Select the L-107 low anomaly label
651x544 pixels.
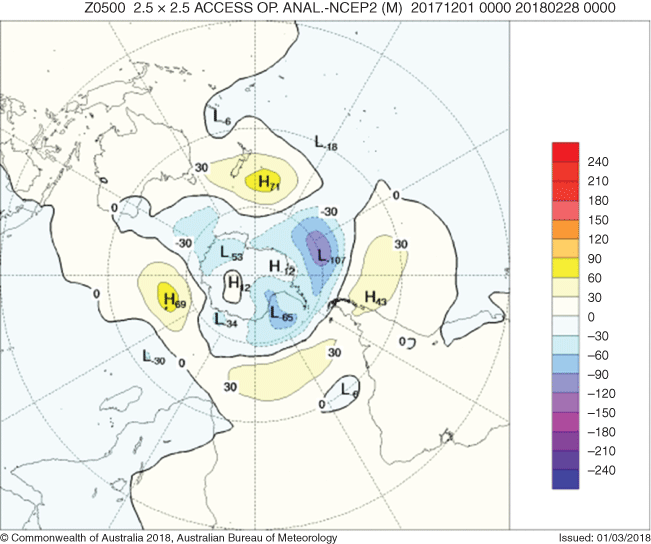pyautogui.click(x=331, y=256)
